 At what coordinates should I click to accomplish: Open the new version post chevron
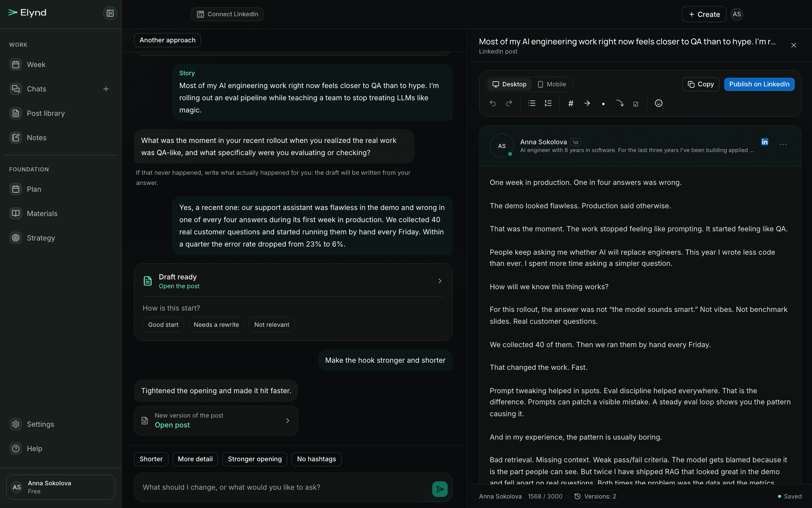[x=288, y=420]
